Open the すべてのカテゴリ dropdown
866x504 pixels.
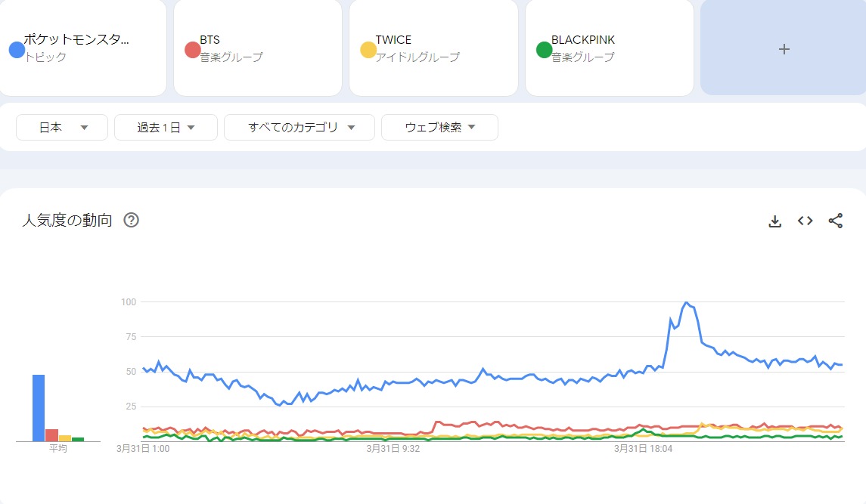300,128
